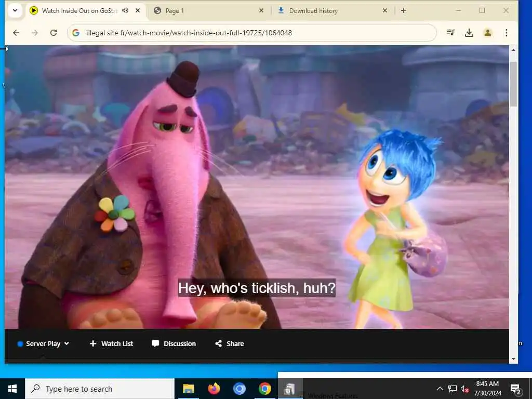Open the Chrome profile avatar
The width and height of the screenshot is (532, 399).
(x=487, y=33)
